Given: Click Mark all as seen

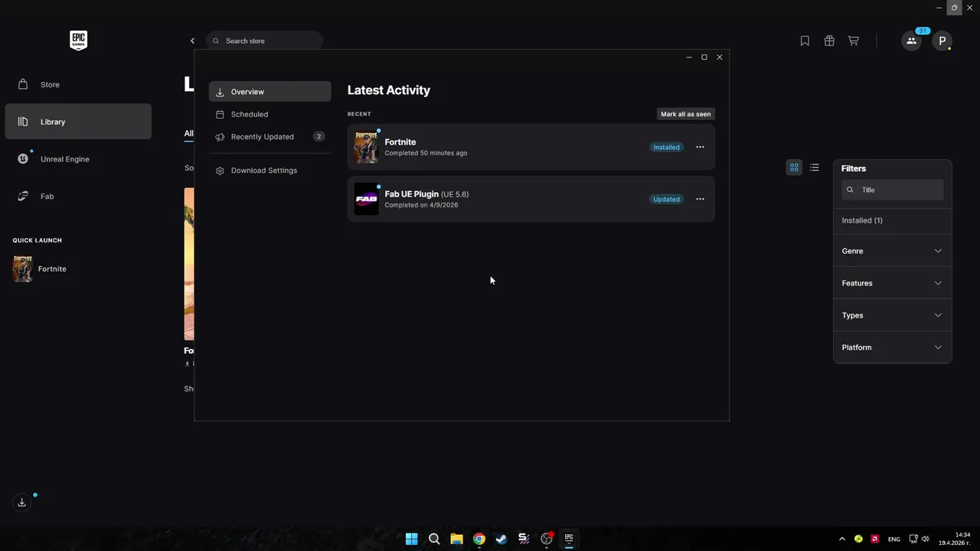Looking at the screenshot, I should [686, 114].
